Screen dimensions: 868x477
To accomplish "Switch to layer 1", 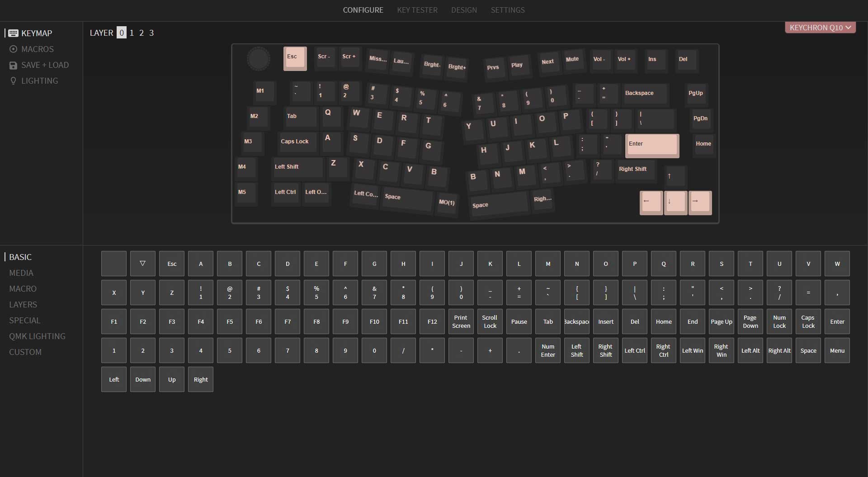I will point(132,33).
